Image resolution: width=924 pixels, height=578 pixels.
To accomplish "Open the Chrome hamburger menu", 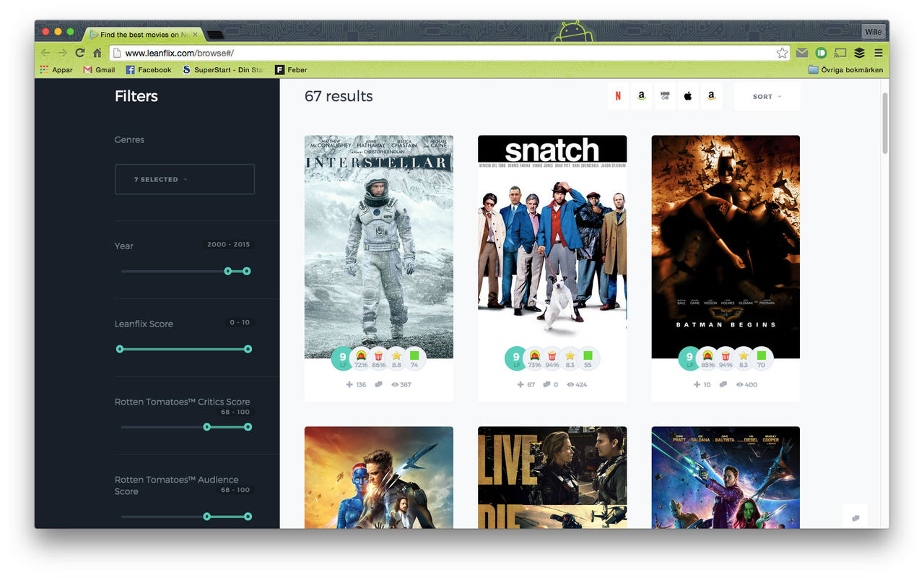I will [x=879, y=53].
